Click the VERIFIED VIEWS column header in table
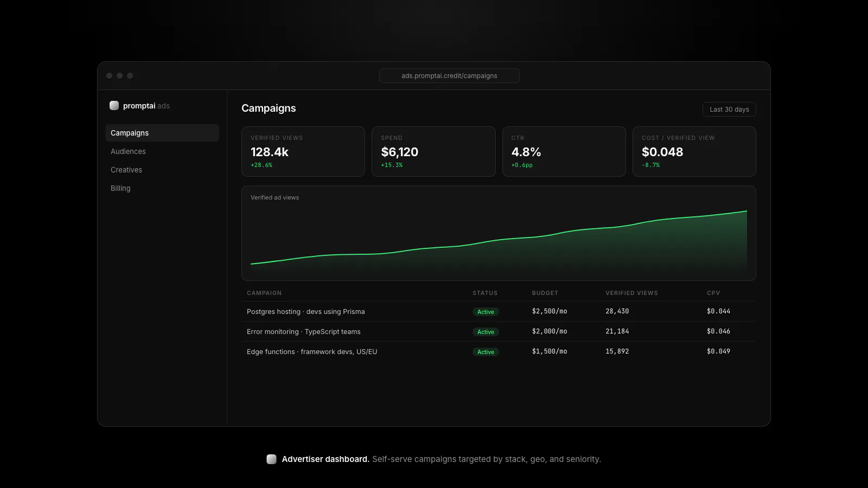This screenshot has height=488, width=868. tap(631, 293)
